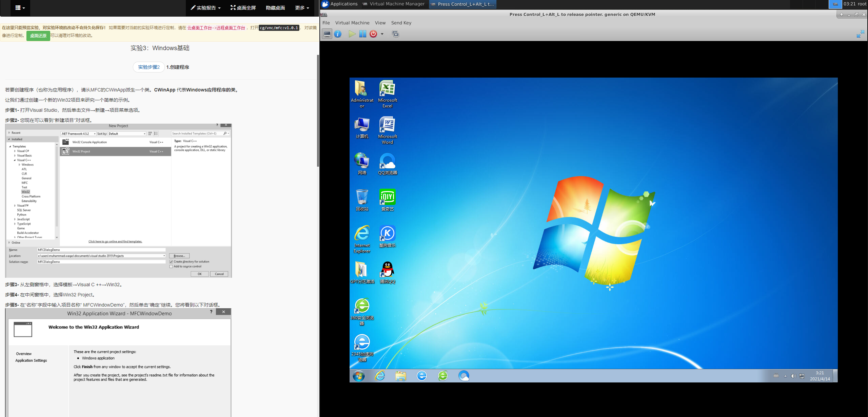
Task: Open GPT分区激活 folder icon
Action: [x=362, y=273]
